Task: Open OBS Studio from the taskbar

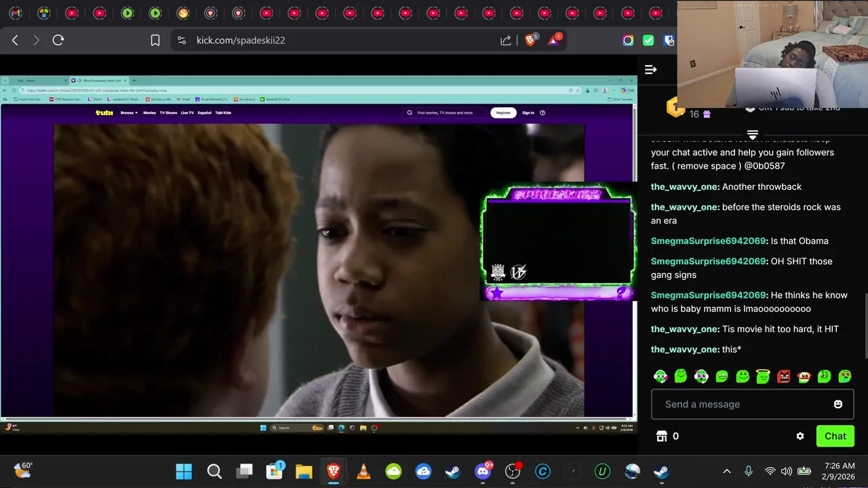Action: [513, 471]
